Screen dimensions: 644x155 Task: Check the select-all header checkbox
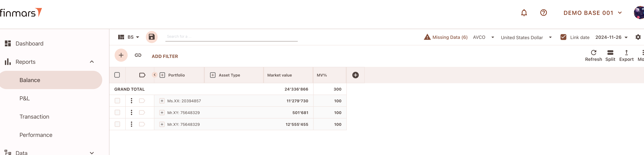point(117,75)
